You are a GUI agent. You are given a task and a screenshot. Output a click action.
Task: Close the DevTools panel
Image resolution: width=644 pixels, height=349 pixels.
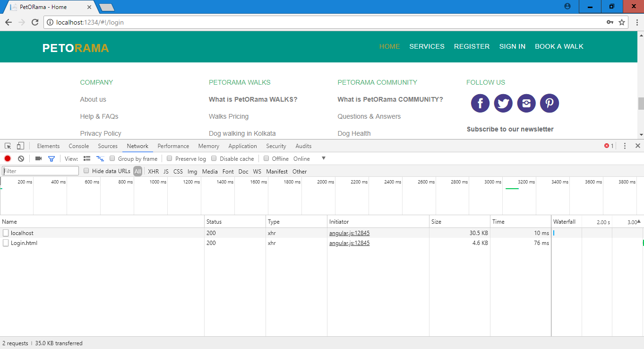pyautogui.click(x=637, y=146)
